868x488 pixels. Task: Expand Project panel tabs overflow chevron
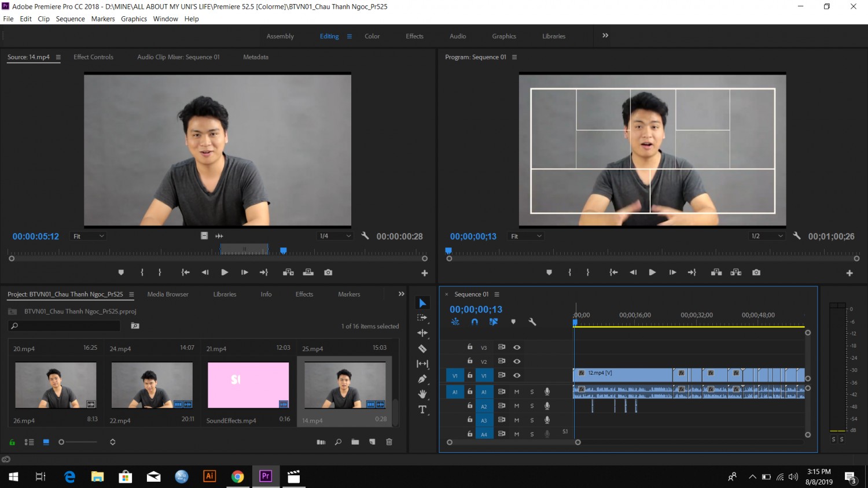coord(401,294)
